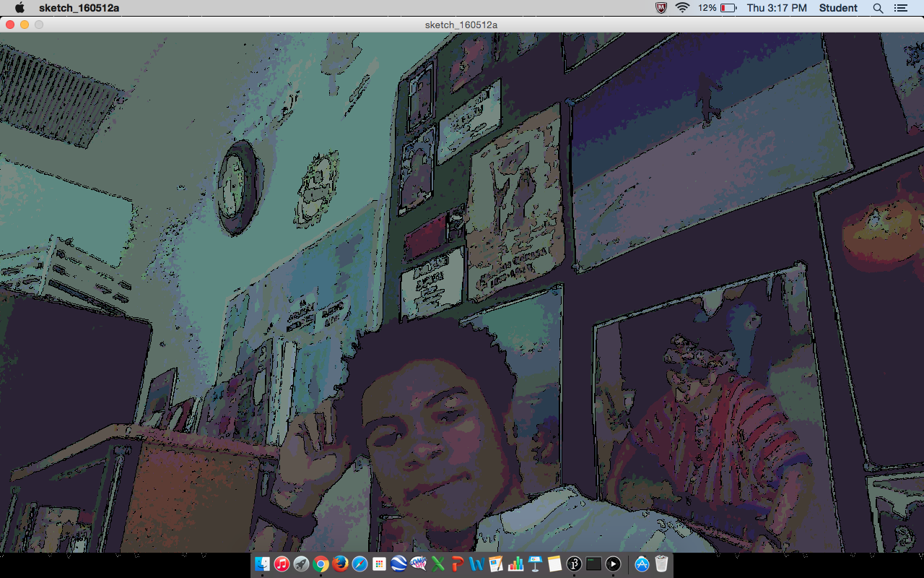
Task: Show Notification Center list icon
Action: click(x=900, y=8)
